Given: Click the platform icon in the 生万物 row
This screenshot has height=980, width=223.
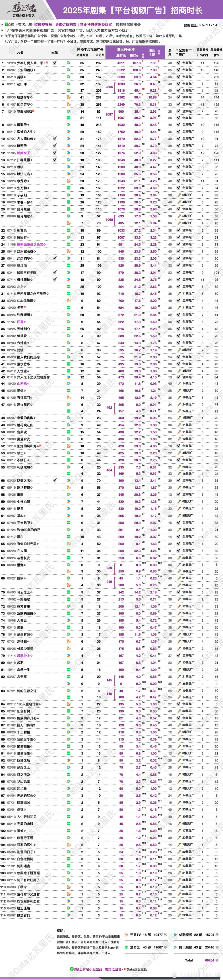Looking at the screenshot, I should 69,188.
